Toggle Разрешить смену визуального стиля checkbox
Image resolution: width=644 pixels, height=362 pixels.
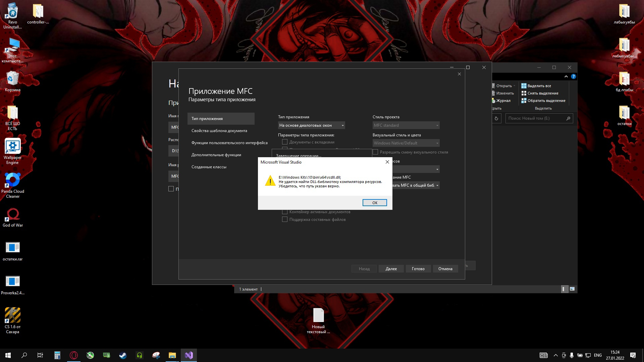375,152
